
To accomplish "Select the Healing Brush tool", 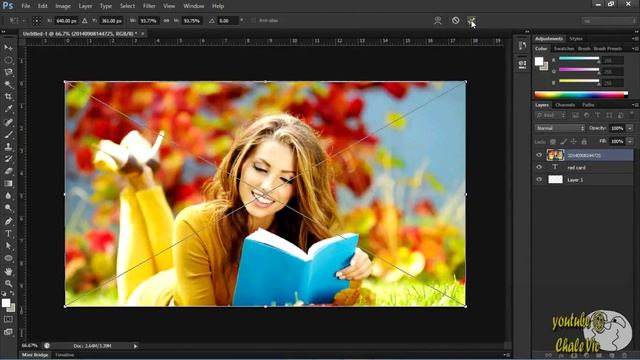I will (x=8, y=122).
